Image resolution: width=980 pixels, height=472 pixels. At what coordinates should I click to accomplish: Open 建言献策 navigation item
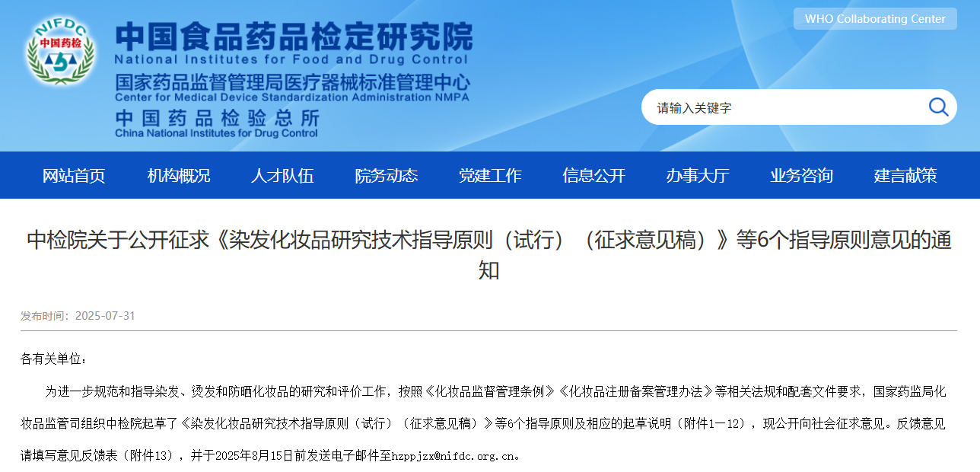[x=905, y=176]
